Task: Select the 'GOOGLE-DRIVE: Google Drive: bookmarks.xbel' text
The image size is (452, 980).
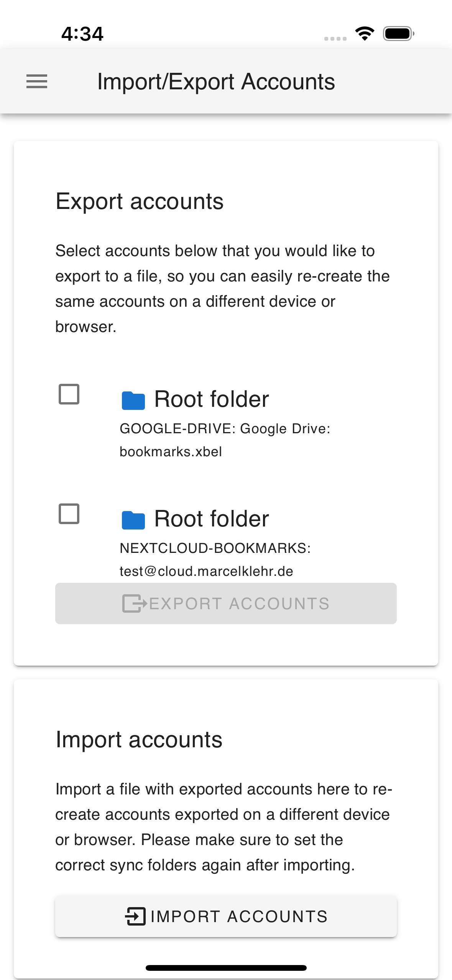Action: pos(225,440)
